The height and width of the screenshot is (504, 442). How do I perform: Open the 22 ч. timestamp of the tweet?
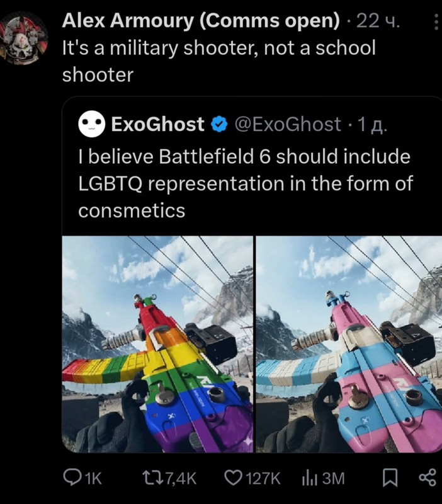(x=378, y=21)
